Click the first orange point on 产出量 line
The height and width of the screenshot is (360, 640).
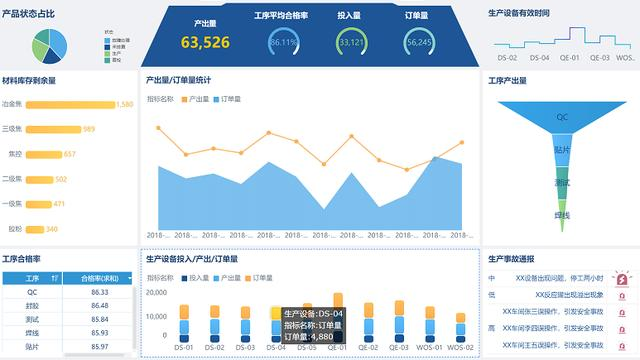pyautogui.click(x=158, y=128)
